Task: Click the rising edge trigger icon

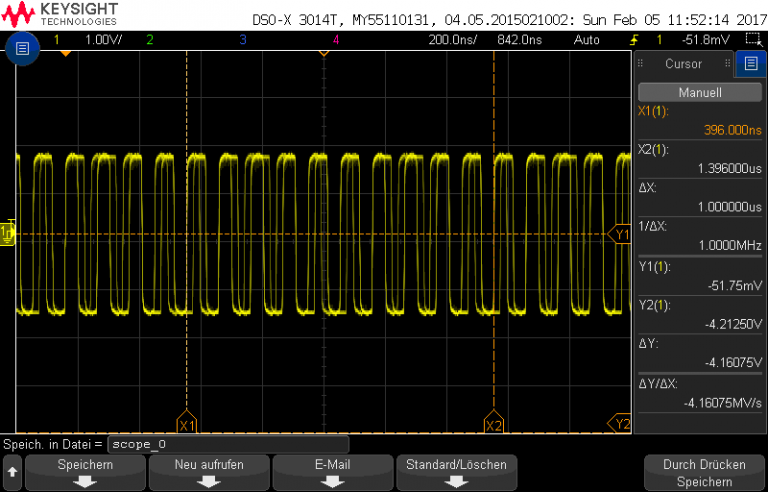Action: tap(632, 39)
